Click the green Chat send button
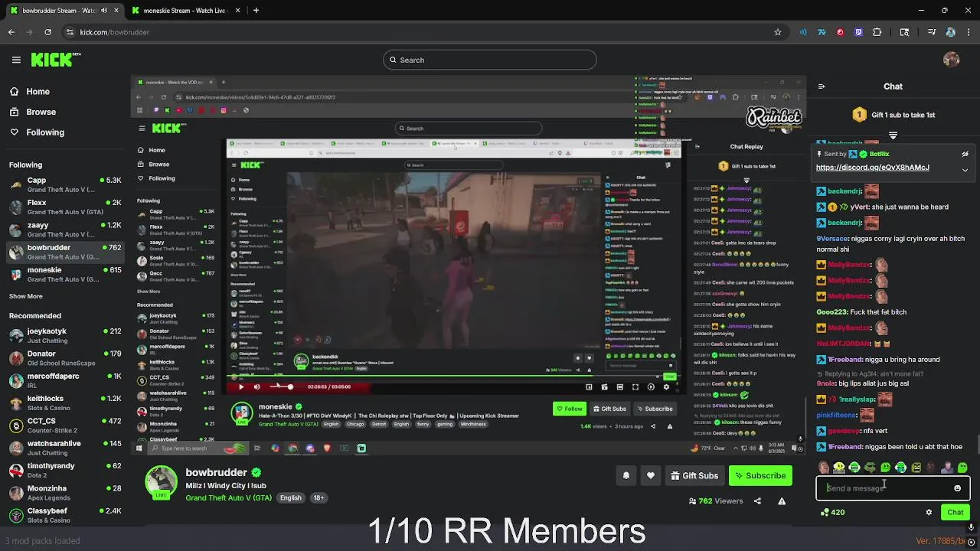 tap(955, 513)
